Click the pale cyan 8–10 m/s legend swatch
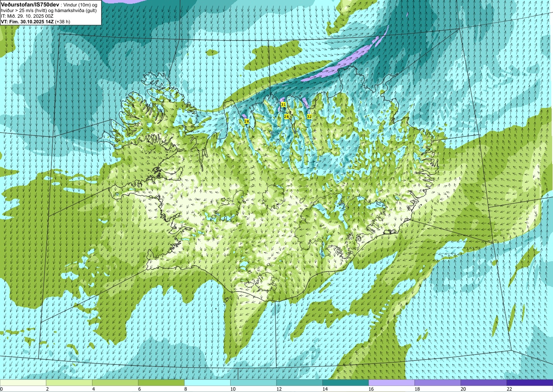The image size is (553, 392). coord(207,383)
